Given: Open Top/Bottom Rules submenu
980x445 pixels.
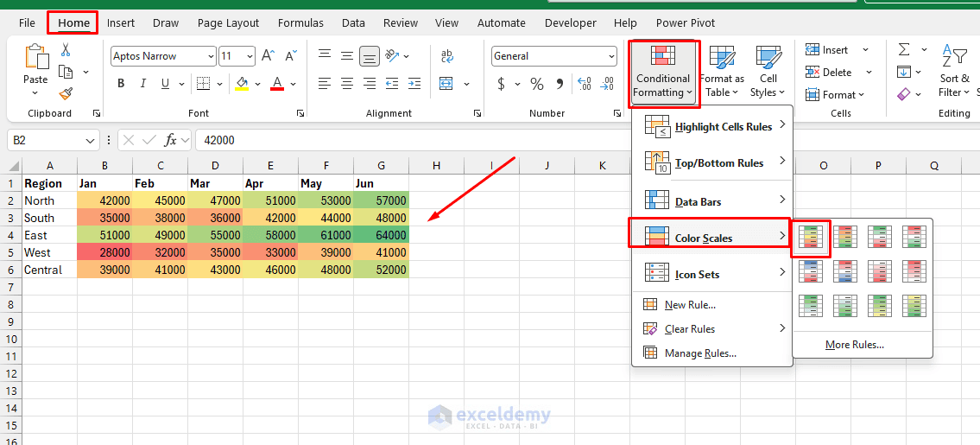Looking at the screenshot, I should click(x=712, y=162).
